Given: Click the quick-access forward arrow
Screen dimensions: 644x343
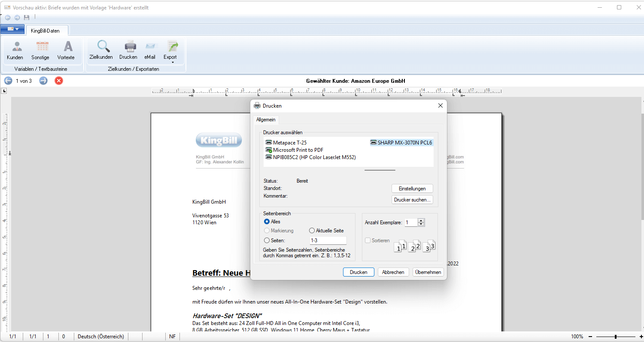Looking at the screenshot, I should 17,18.
